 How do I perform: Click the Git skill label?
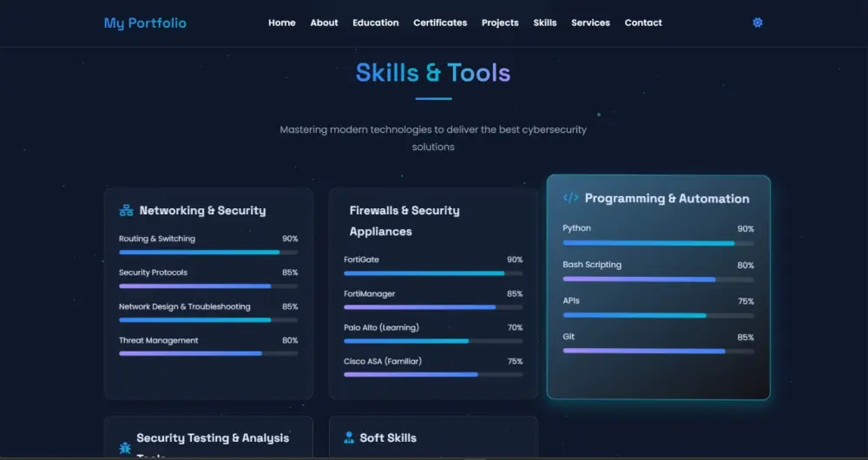pos(569,337)
